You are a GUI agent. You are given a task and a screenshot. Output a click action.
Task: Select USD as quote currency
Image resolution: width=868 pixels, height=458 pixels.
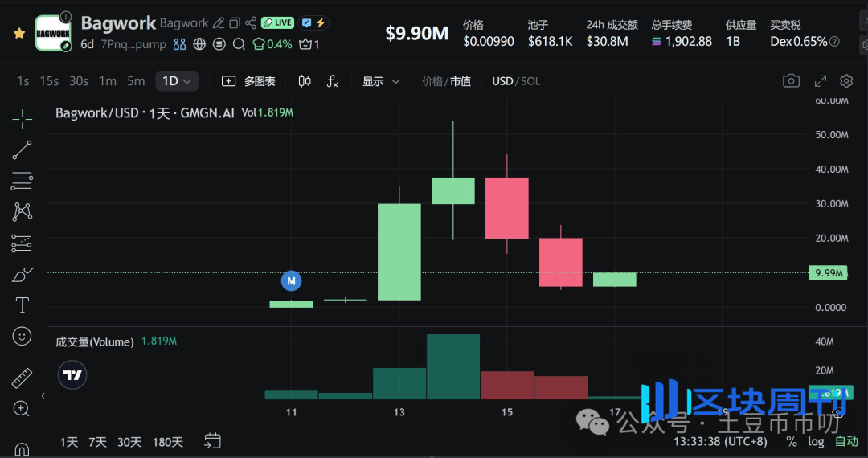pyautogui.click(x=502, y=81)
